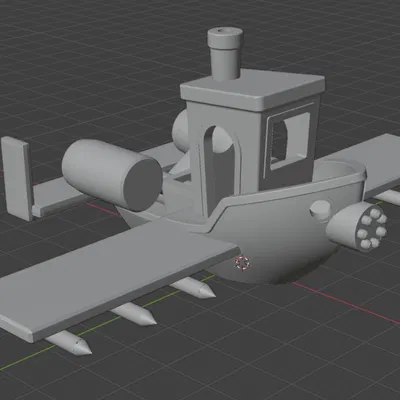
Task: Select the small round peg on the hull bow
Action: [x=320, y=211]
